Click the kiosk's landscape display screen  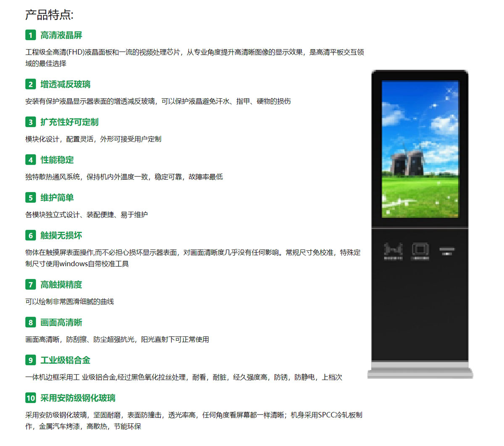[420, 149]
